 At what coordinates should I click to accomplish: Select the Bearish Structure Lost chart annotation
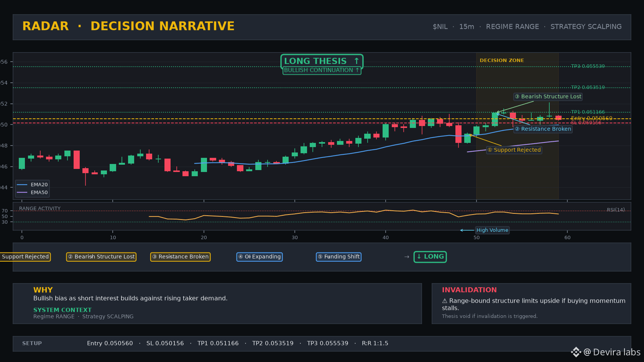[x=548, y=97]
